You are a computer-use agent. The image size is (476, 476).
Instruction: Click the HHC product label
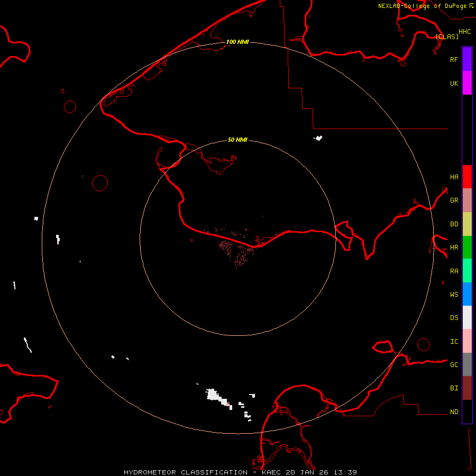(x=464, y=32)
